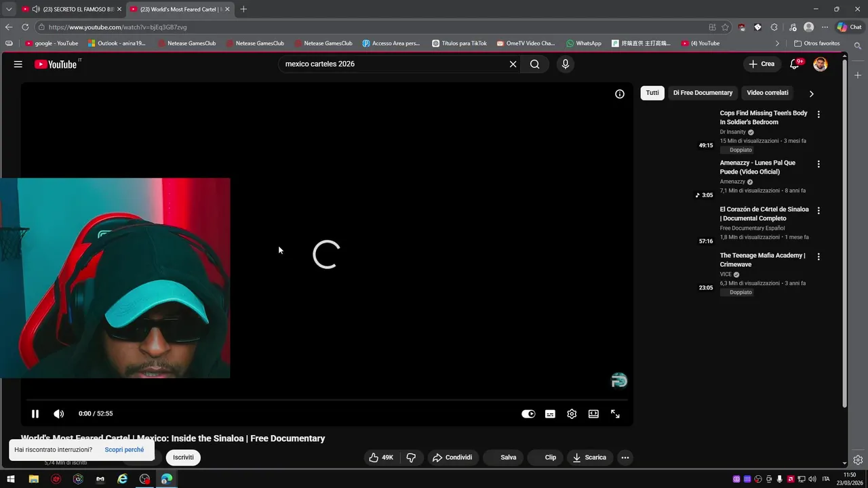This screenshot has height=488, width=868.
Task: Open options for Cops Find Missing Teen video
Action: (x=818, y=115)
